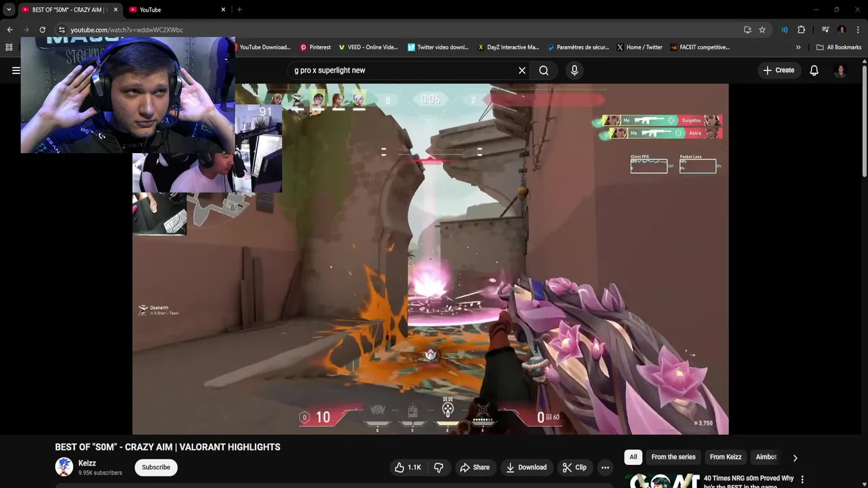868x488 pixels.
Task: Clear the YouTube search query
Action: coord(522,70)
